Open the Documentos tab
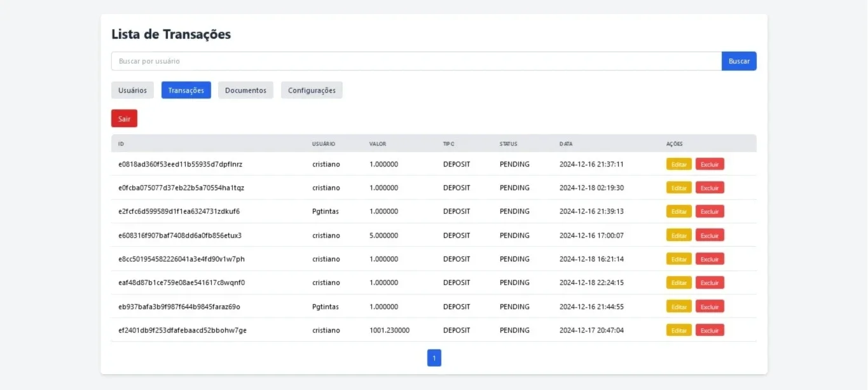The width and height of the screenshot is (868, 390). tap(245, 90)
